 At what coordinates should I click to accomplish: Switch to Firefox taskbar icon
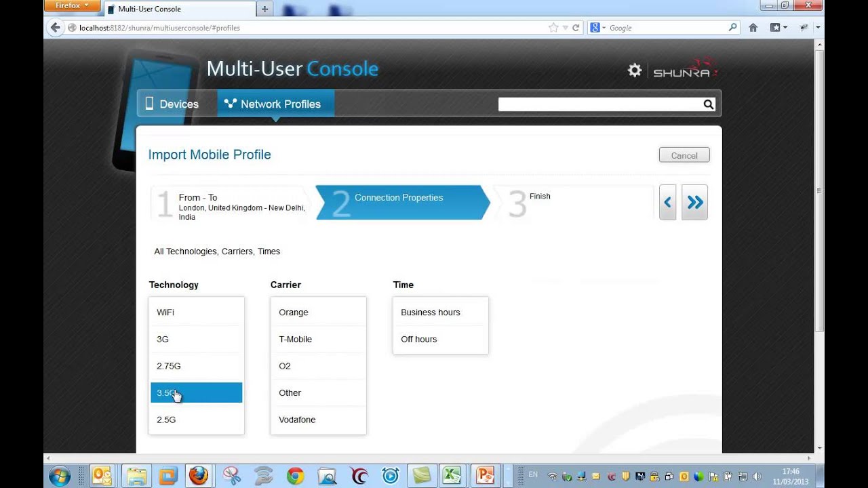point(199,476)
